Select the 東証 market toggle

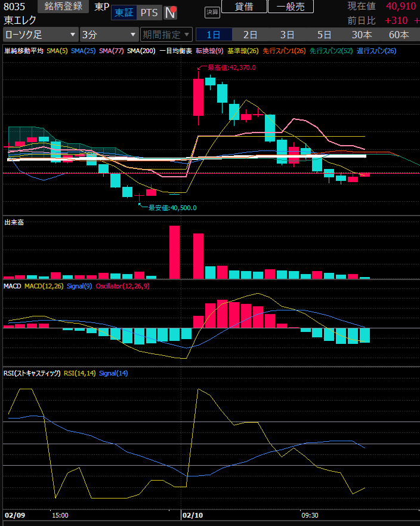coord(125,13)
